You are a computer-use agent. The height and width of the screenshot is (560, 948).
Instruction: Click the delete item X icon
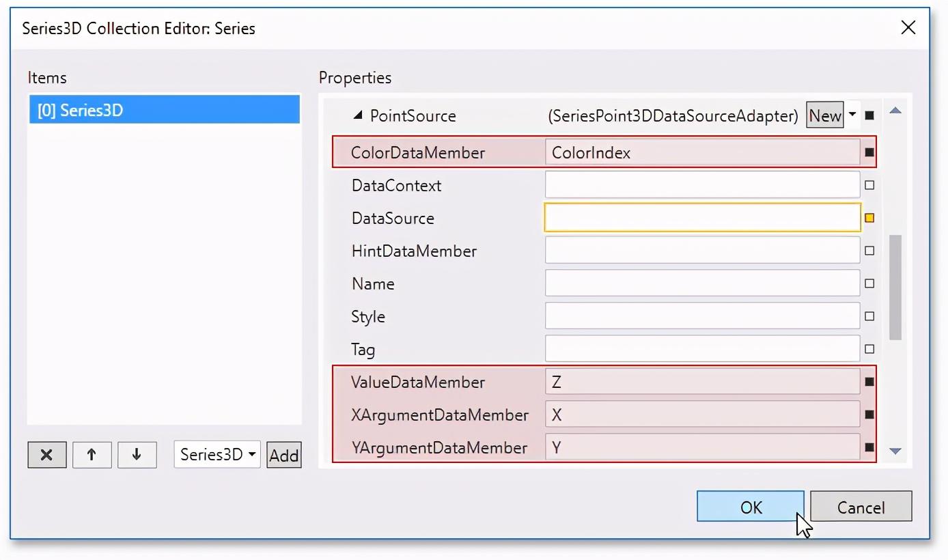coord(46,455)
